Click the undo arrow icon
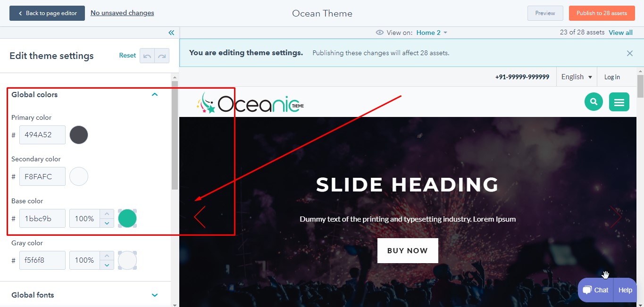This screenshot has height=307, width=644. tap(147, 56)
